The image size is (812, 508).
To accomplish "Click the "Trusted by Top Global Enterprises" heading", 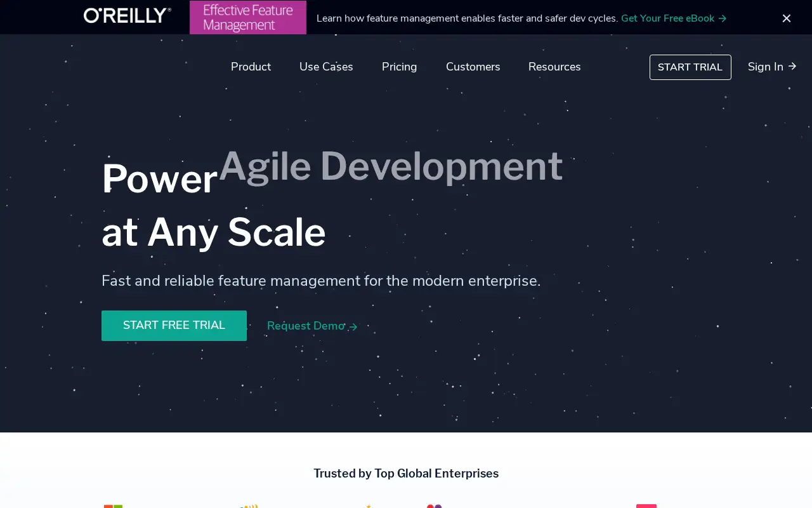I will pyautogui.click(x=406, y=474).
